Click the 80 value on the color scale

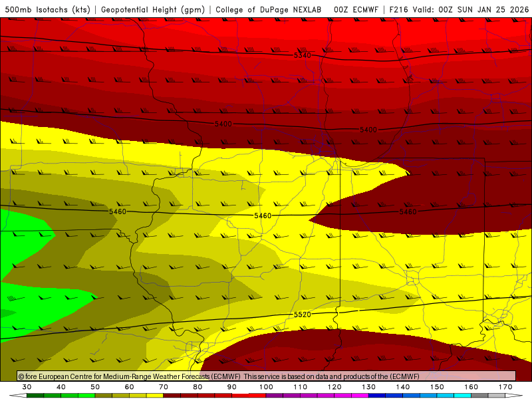[198, 387]
